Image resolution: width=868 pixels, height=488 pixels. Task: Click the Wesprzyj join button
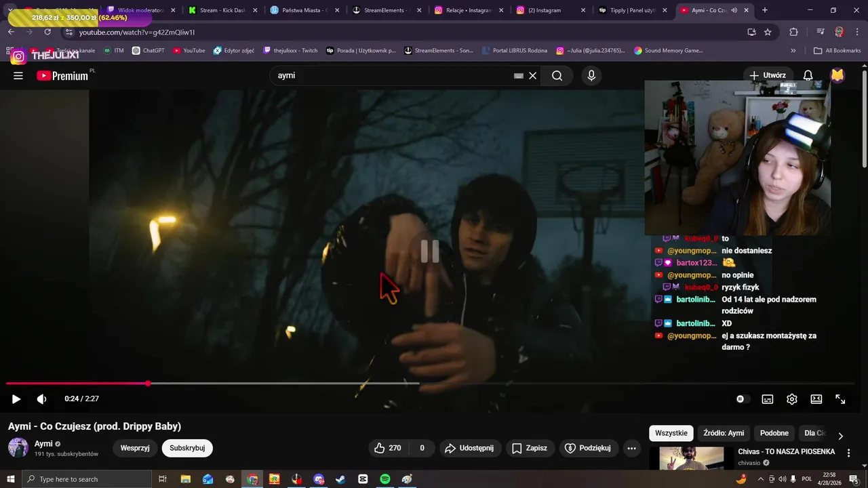click(x=135, y=448)
